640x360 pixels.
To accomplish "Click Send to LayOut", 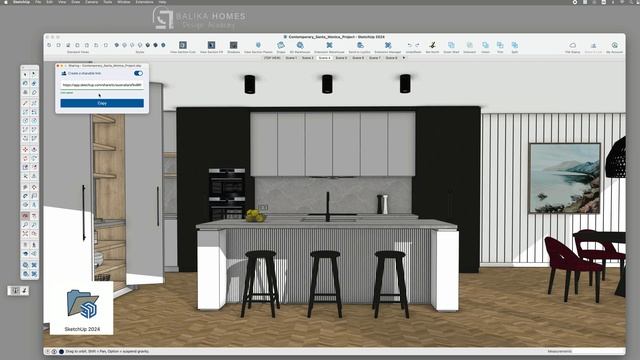I will (360, 45).
